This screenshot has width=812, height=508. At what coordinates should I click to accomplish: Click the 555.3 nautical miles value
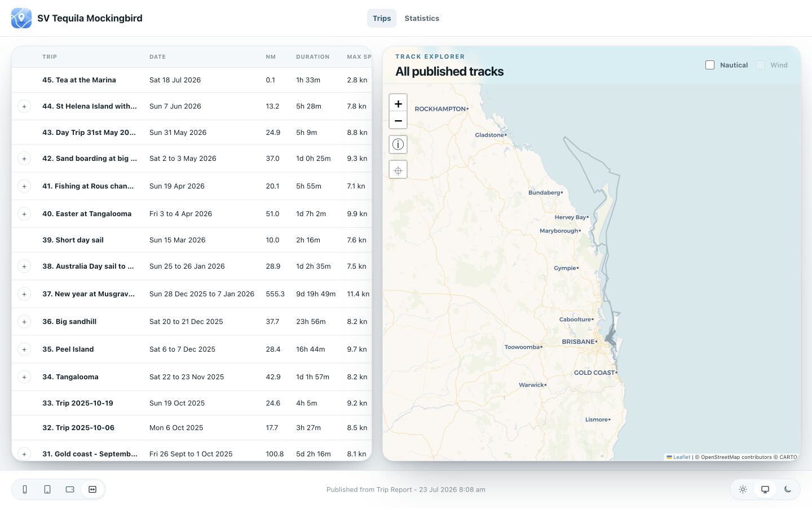(275, 294)
